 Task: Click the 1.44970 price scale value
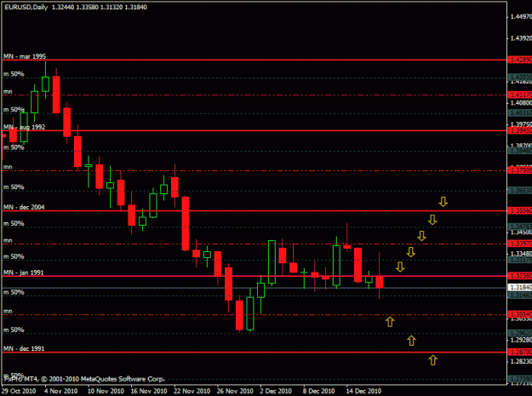point(521,16)
